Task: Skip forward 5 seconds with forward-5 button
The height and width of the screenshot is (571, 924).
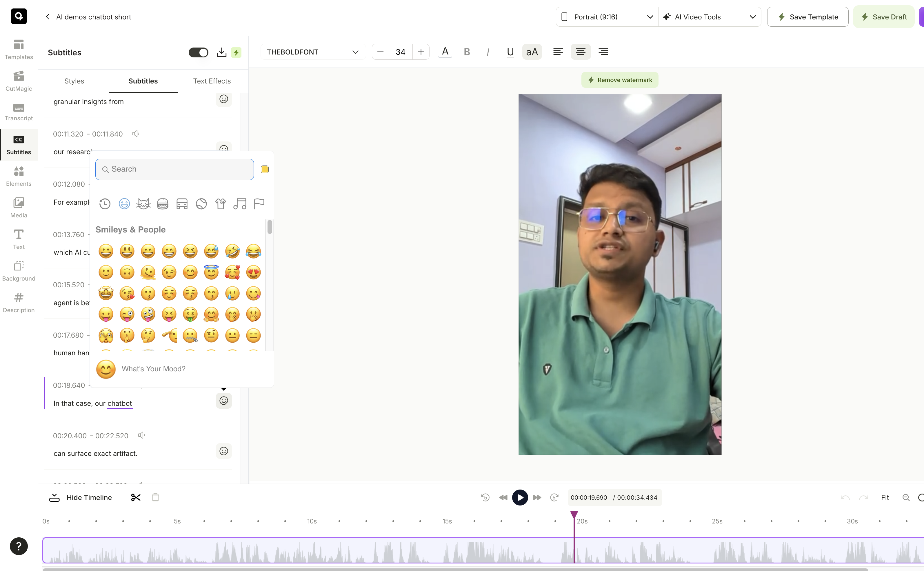Action: [x=554, y=497]
